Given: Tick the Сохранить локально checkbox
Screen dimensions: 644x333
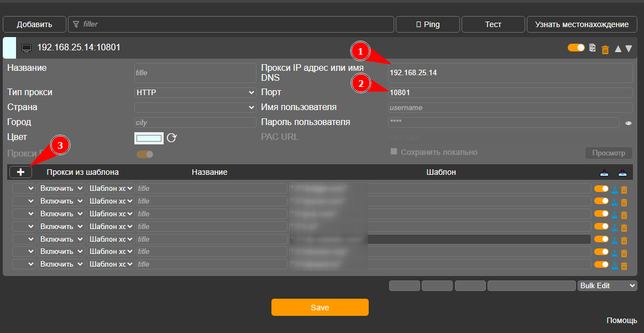Looking at the screenshot, I should pos(394,152).
